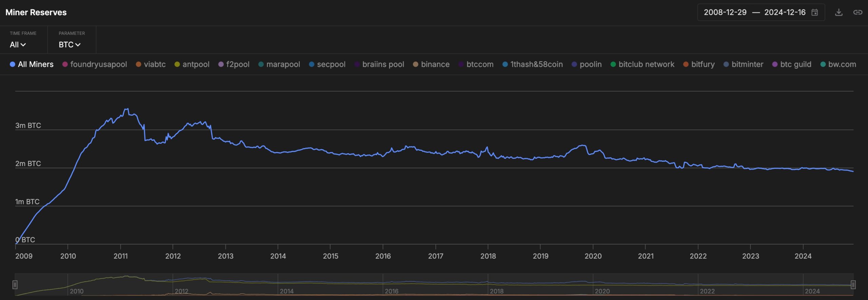Image resolution: width=868 pixels, height=300 pixels.
Task: Toggle f2pool series in legend
Action: coord(234,64)
